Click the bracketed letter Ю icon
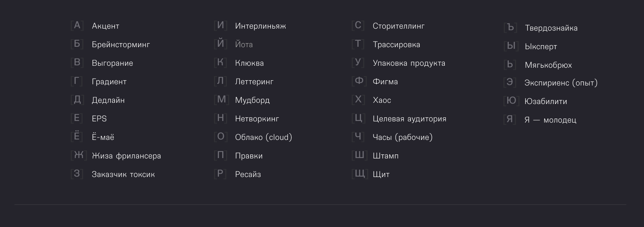The image size is (644, 227). [x=511, y=101]
